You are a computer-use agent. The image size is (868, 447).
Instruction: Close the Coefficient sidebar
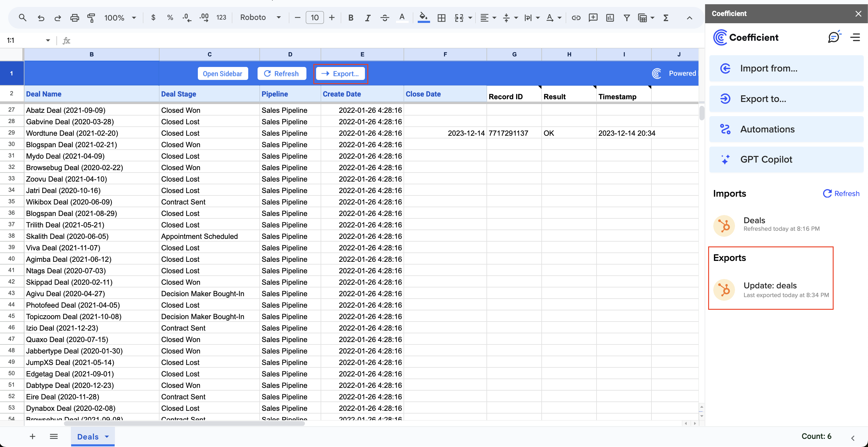pos(858,14)
